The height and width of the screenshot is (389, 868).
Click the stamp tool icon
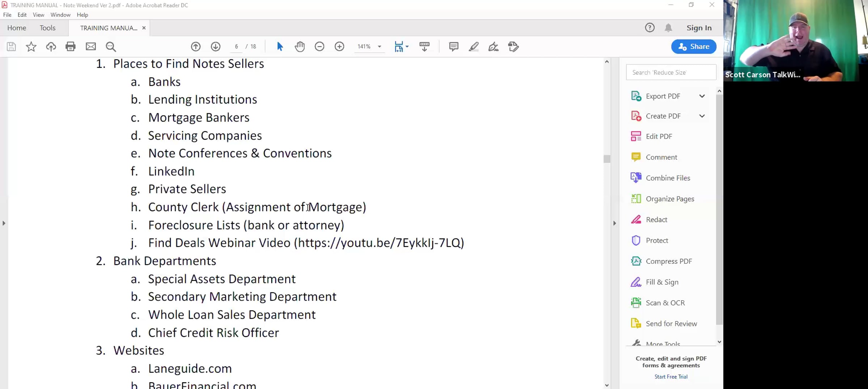pos(513,47)
